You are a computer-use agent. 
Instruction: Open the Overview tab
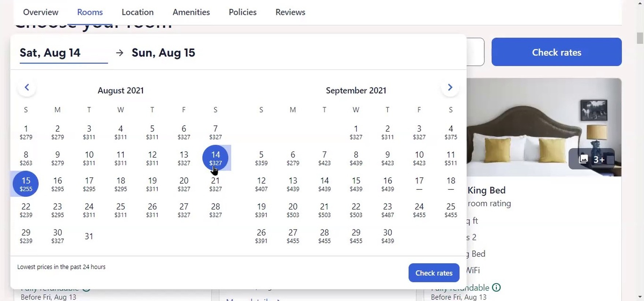click(x=41, y=12)
